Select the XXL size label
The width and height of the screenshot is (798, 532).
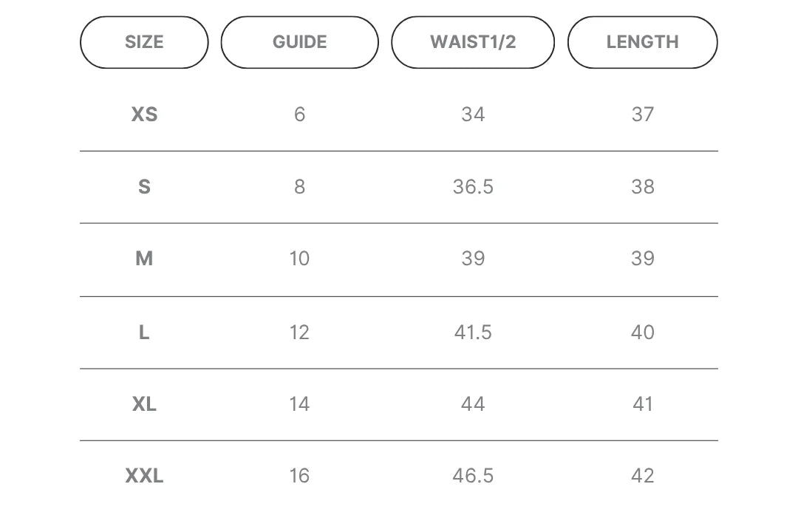[x=145, y=476]
